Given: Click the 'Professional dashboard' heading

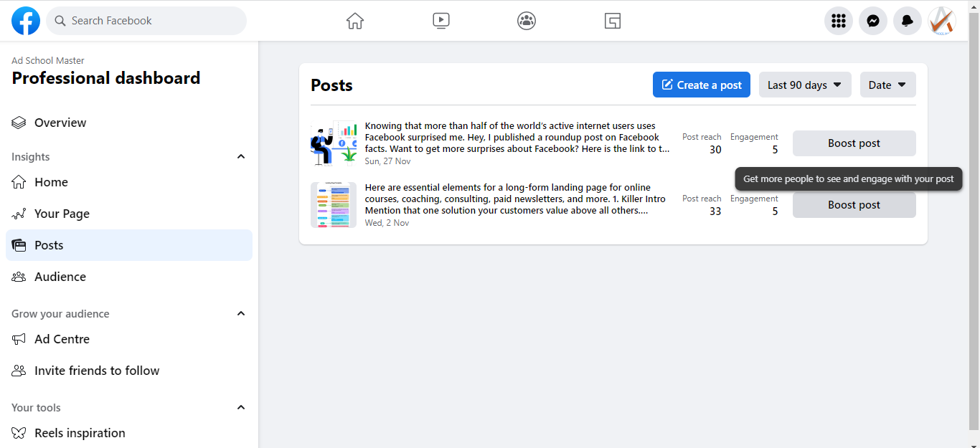Looking at the screenshot, I should point(106,78).
